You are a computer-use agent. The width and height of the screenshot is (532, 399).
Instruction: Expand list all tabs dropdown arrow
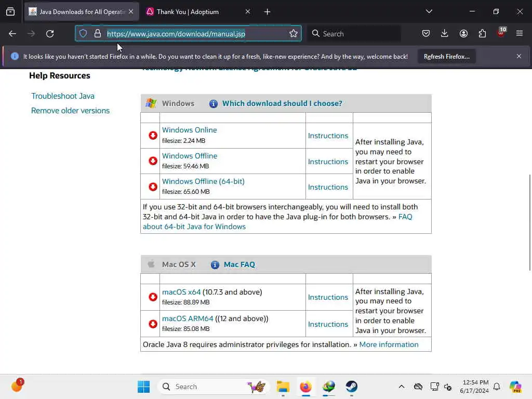[429, 11]
